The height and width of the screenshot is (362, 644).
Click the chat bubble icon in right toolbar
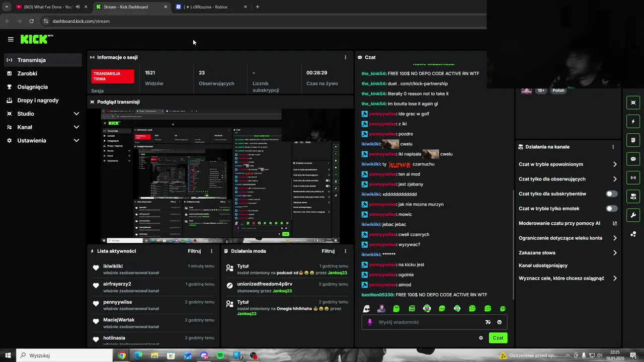(633, 159)
